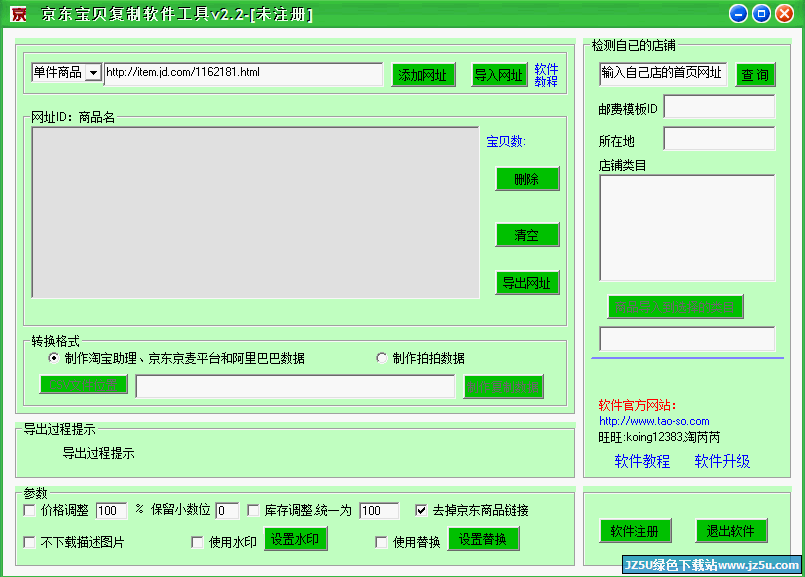Click the 查询 button
Screen dimensions: 805x577
pyautogui.click(x=755, y=75)
